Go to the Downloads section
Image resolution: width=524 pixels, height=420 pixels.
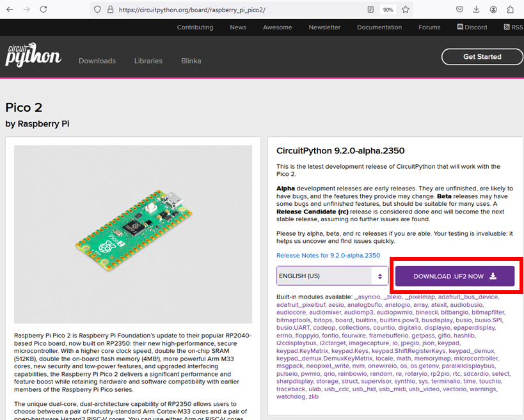pos(97,61)
